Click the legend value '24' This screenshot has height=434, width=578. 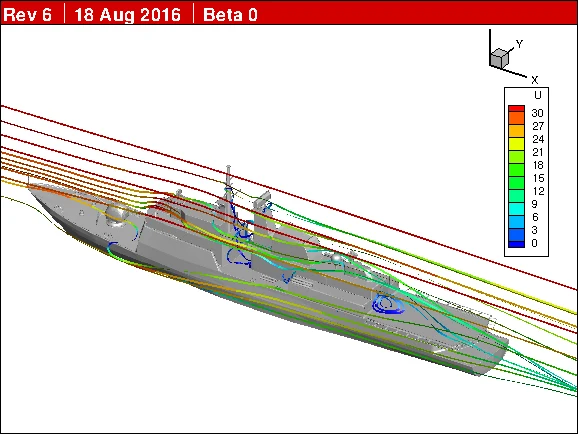[538, 139]
